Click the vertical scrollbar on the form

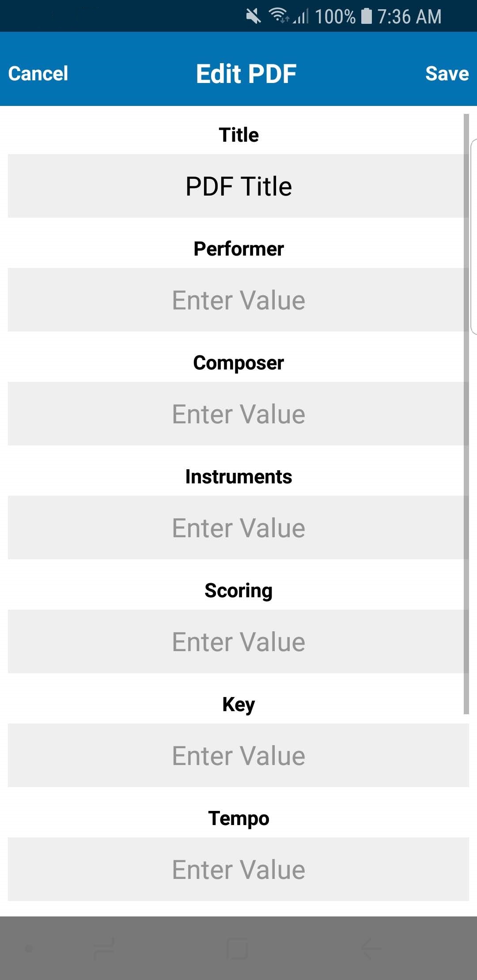click(466, 414)
